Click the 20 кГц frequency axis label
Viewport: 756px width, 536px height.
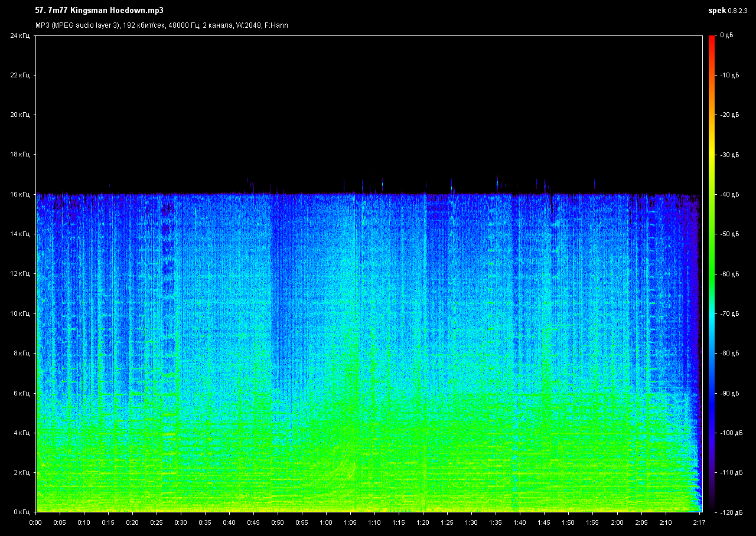[x=19, y=115]
